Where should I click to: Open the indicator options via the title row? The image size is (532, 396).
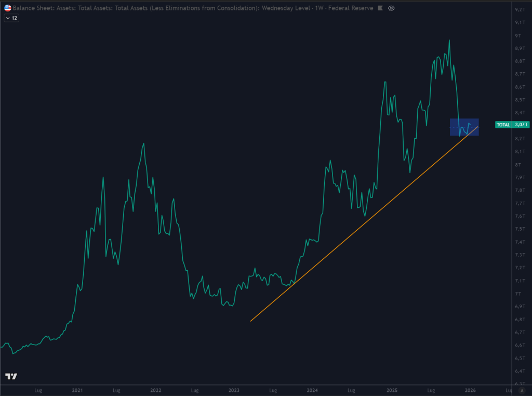click(156, 8)
